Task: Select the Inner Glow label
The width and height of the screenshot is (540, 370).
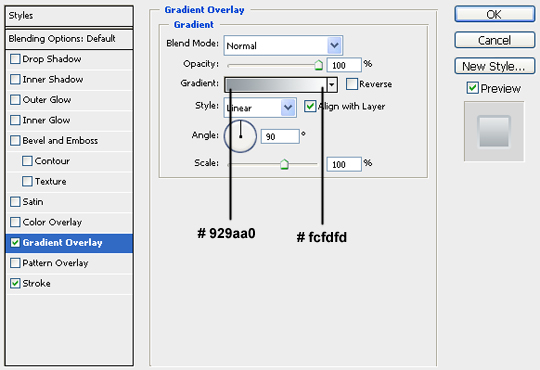Action: 46,120
